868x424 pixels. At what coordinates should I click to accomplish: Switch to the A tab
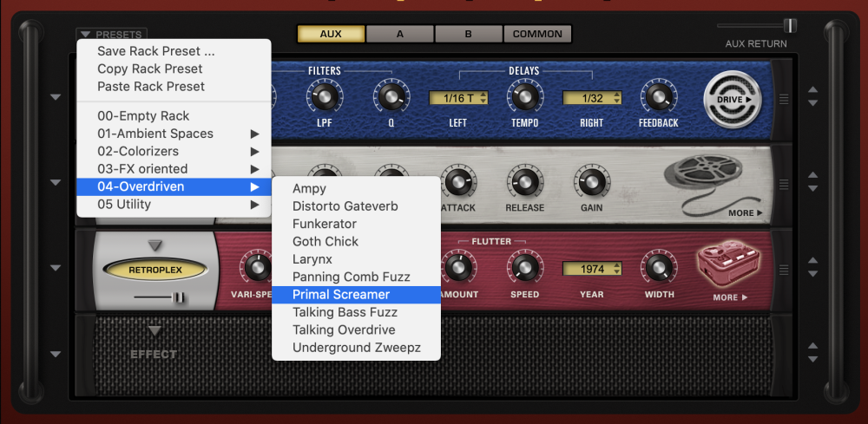tap(399, 34)
